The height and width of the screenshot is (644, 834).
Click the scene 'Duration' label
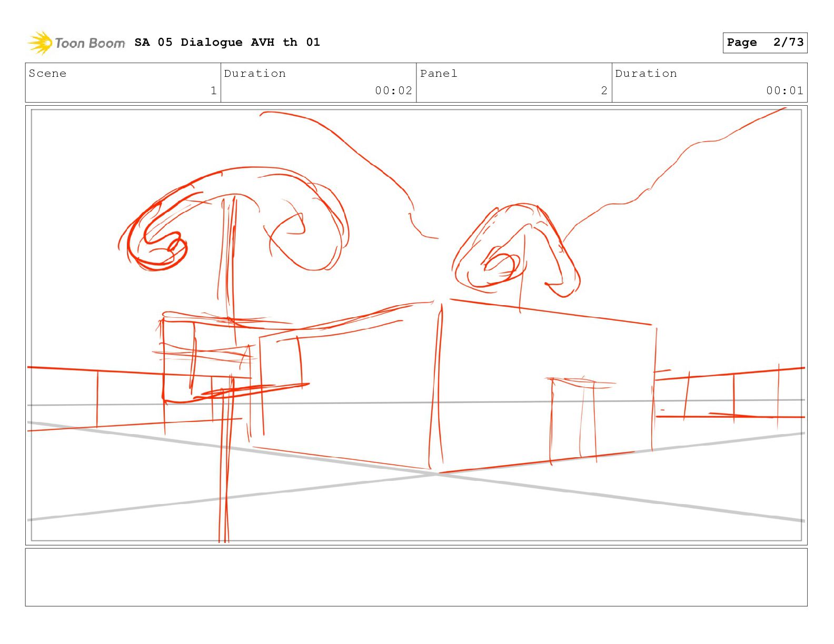click(x=255, y=73)
